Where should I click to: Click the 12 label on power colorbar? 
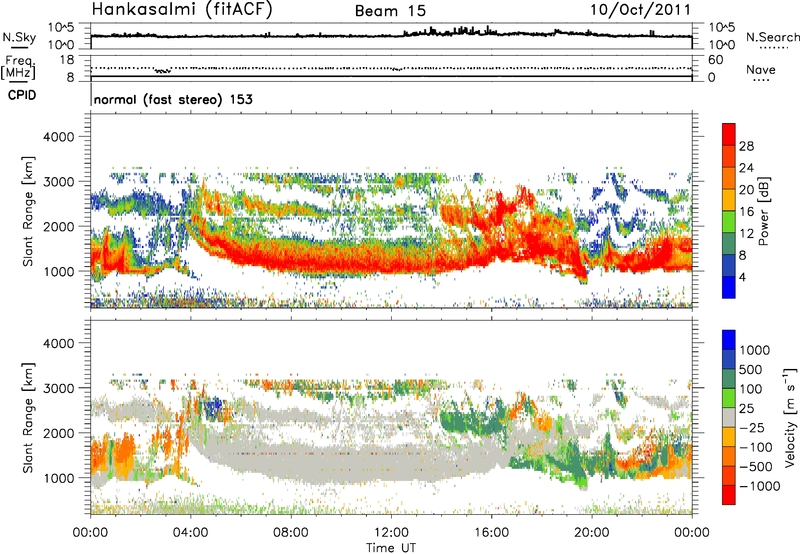[746, 234]
